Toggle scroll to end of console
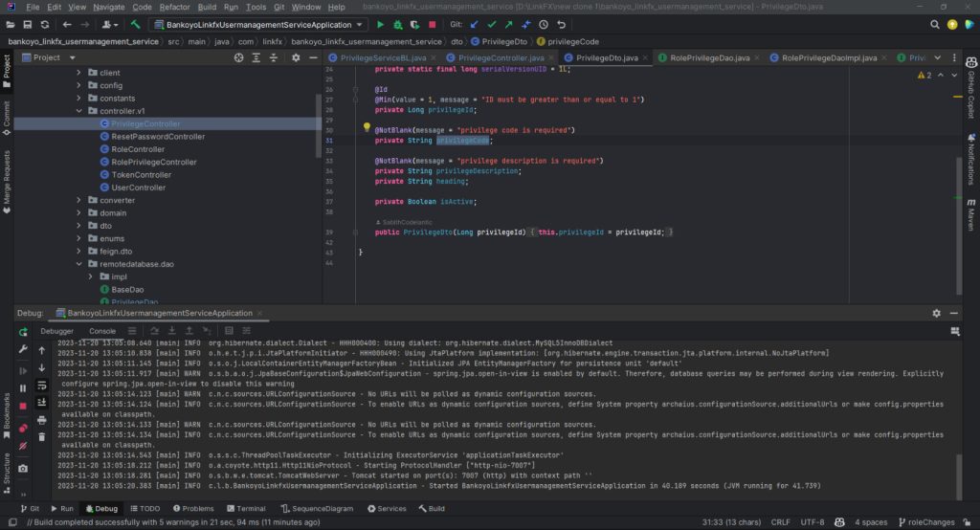980x530 pixels. [x=42, y=402]
